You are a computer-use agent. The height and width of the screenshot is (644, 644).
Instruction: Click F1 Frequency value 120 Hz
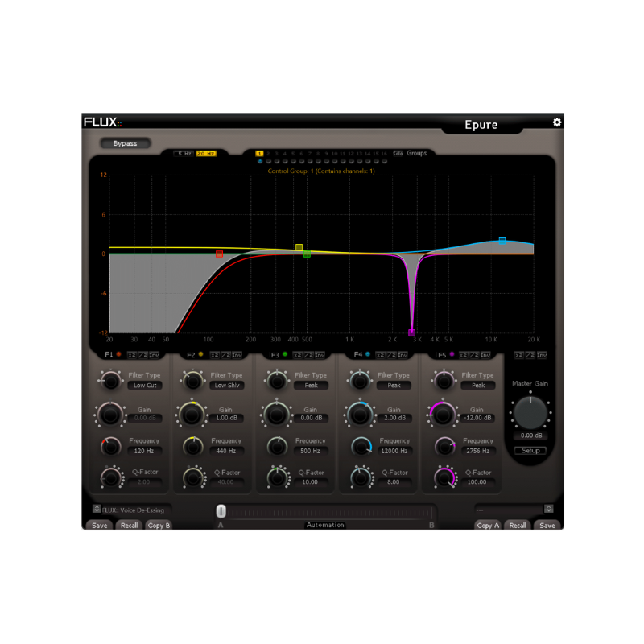click(x=144, y=451)
